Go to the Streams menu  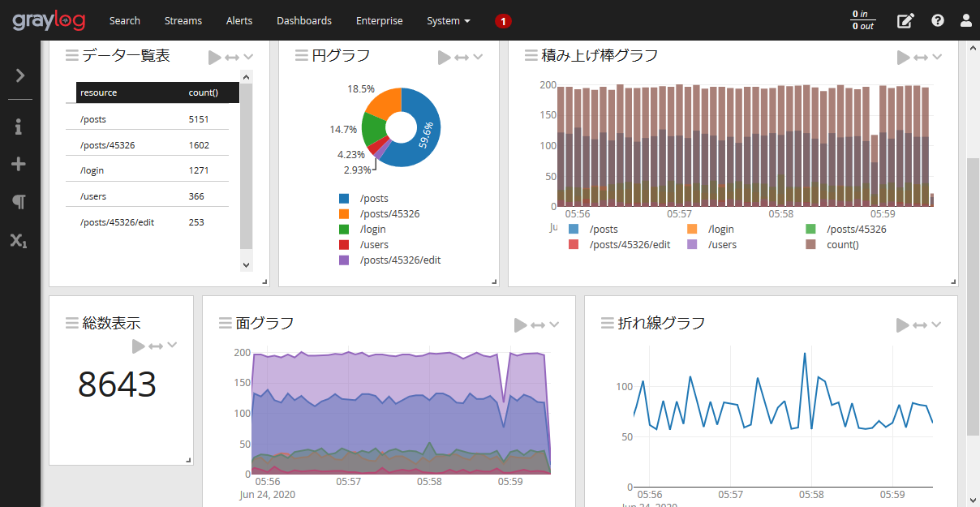pyautogui.click(x=183, y=21)
